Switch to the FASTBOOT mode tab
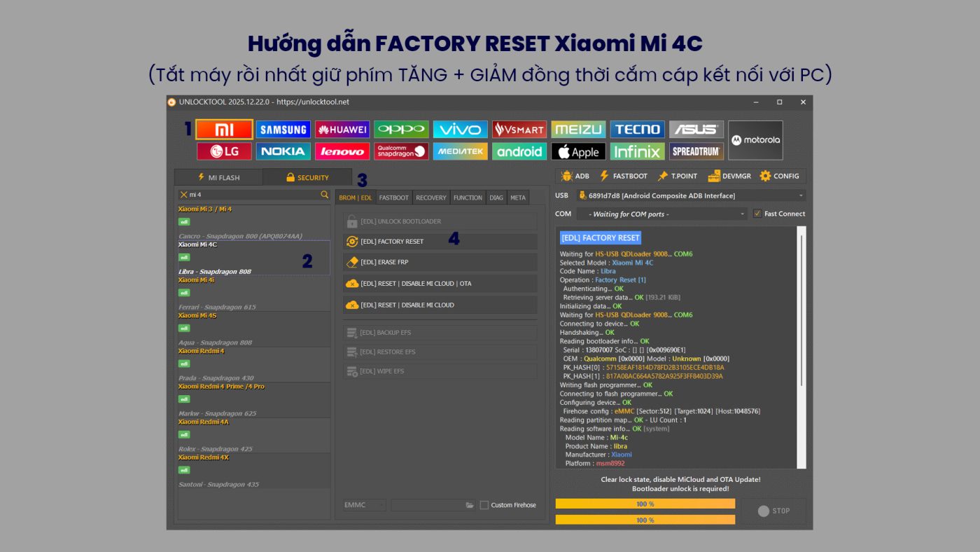The image size is (980, 552). tap(393, 198)
